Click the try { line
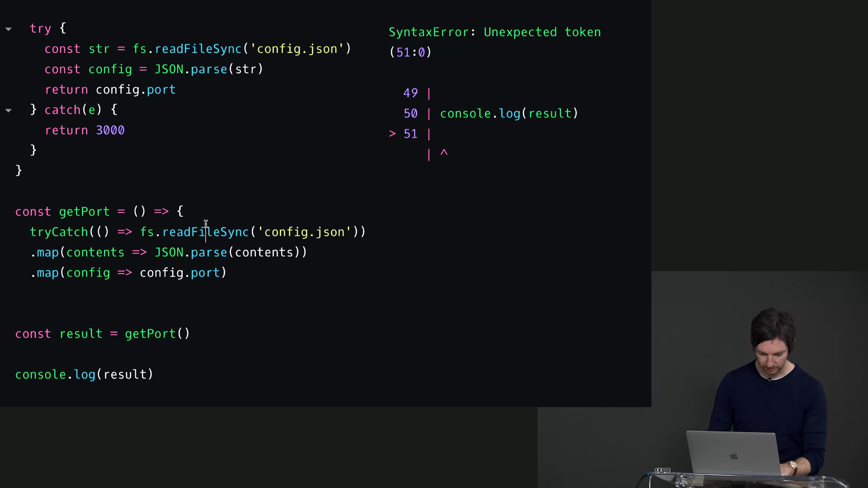Viewport: 868px width, 488px height. pos(48,28)
